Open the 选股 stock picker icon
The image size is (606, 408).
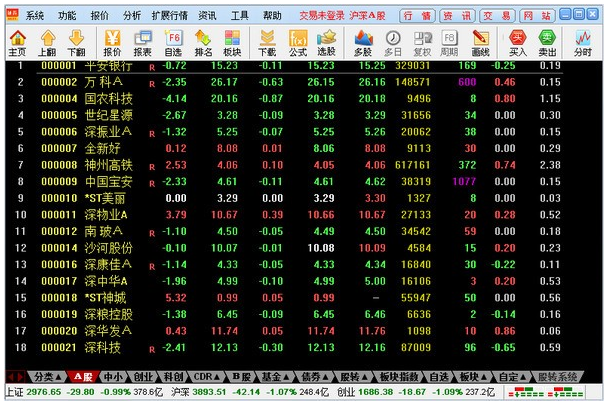pos(326,43)
